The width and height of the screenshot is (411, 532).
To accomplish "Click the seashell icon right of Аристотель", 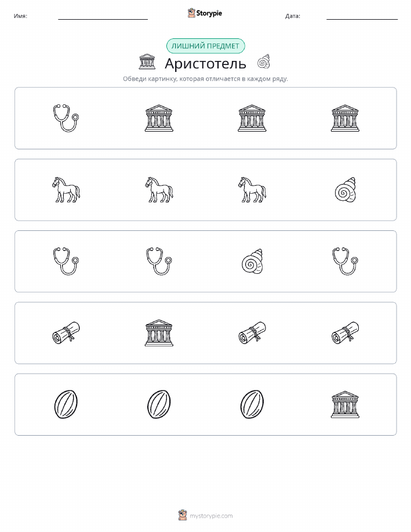I will coord(264,61).
